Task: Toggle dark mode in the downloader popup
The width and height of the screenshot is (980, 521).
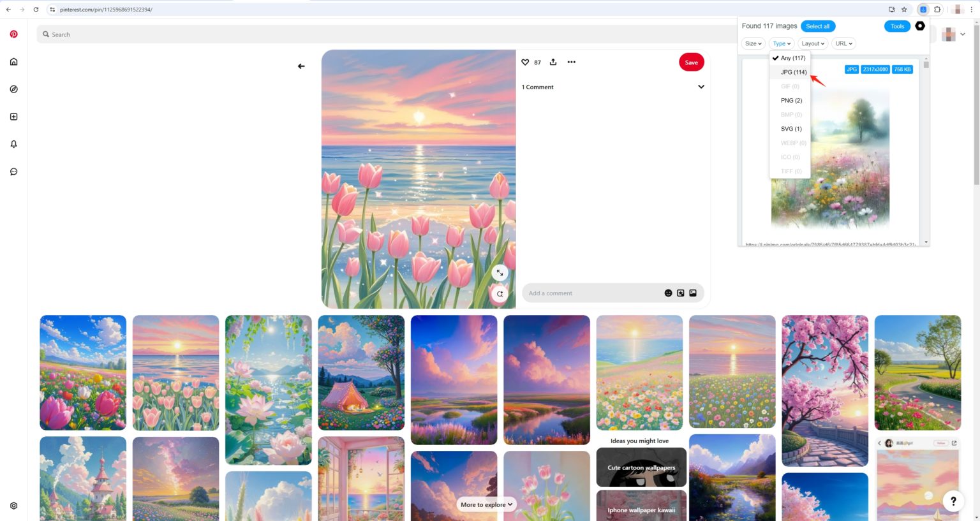Action: pyautogui.click(x=919, y=26)
